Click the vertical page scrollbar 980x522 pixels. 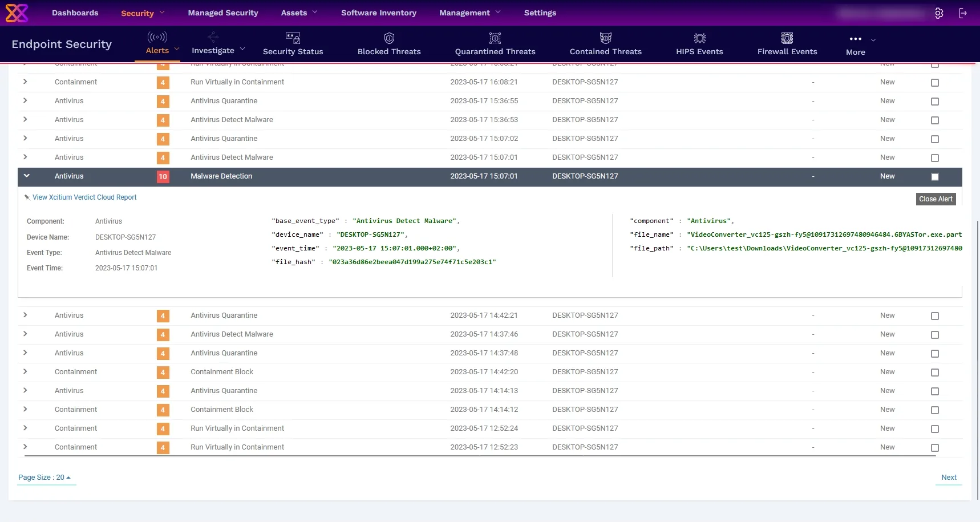click(x=977, y=359)
